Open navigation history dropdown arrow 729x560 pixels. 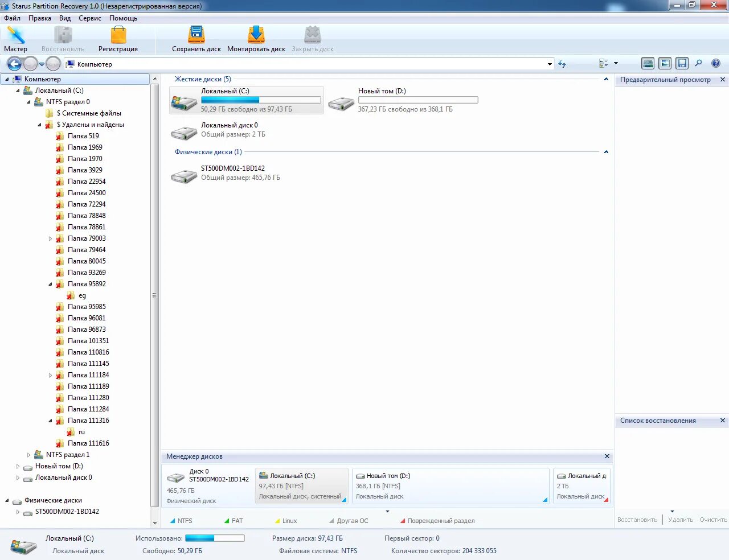tap(42, 64)
